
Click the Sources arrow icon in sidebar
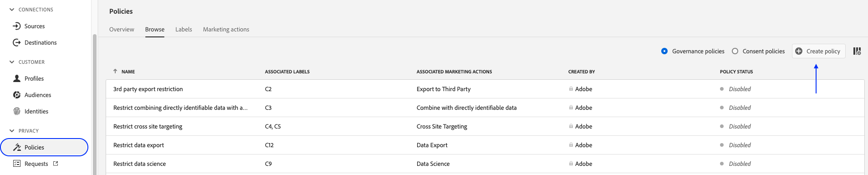(x=17, y=26)
